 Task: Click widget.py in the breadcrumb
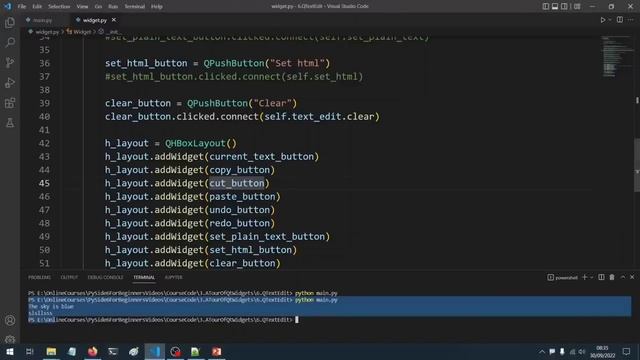[47, 31]
